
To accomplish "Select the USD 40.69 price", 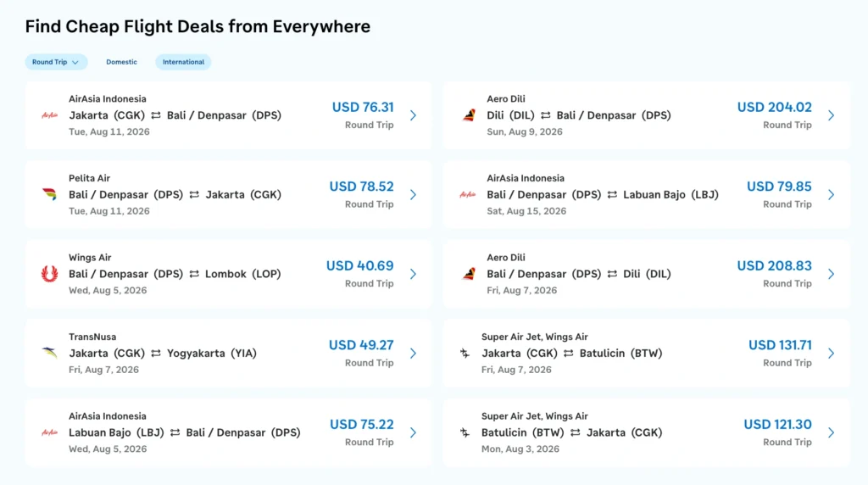I will click(x=359, y=265).
